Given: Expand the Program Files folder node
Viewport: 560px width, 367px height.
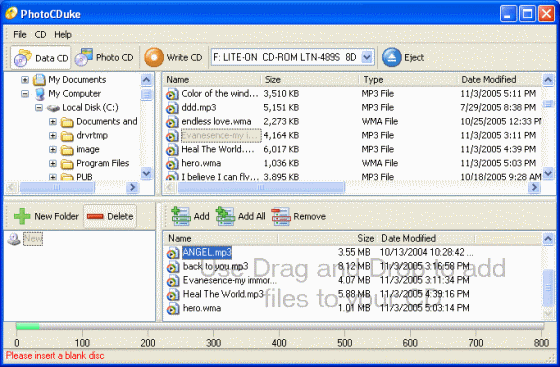Looking at the screenshot, I should tap(53, 163).
